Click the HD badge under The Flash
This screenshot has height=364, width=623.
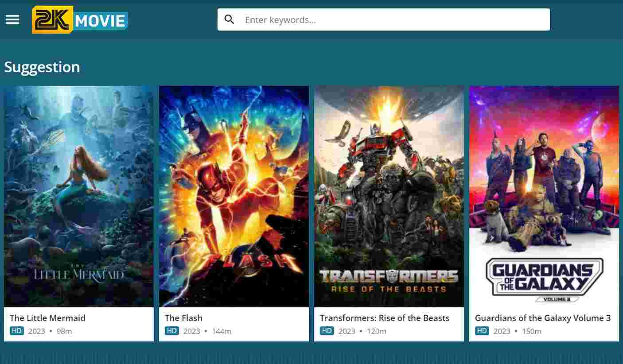point(172,331)
